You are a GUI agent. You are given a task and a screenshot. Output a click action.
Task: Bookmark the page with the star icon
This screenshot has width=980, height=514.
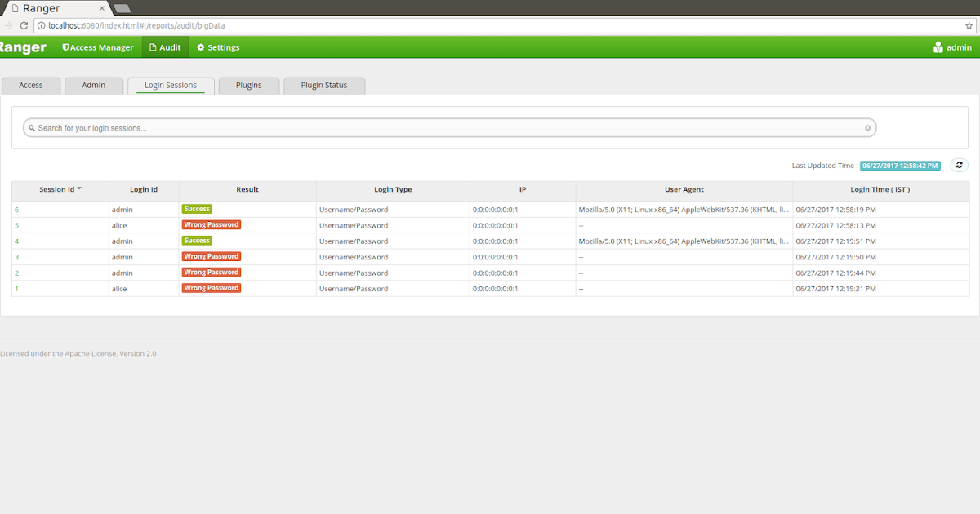[x=969, y=25]
